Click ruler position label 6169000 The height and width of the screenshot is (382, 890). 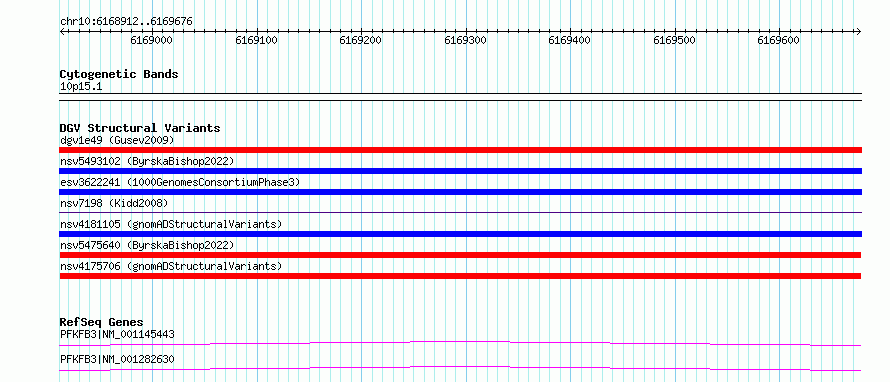[x=152, y=40]
